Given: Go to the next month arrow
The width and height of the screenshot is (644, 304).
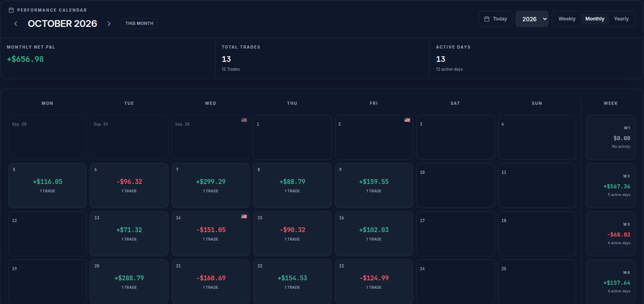Looking at the screenshot, I should (109, 24).
